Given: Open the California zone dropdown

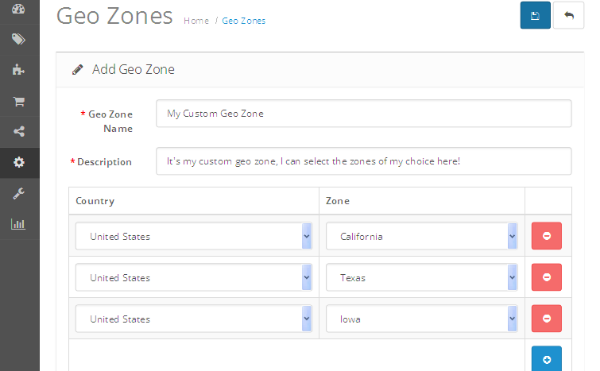Looking at the screenshot, I should (x=422, y=236).
